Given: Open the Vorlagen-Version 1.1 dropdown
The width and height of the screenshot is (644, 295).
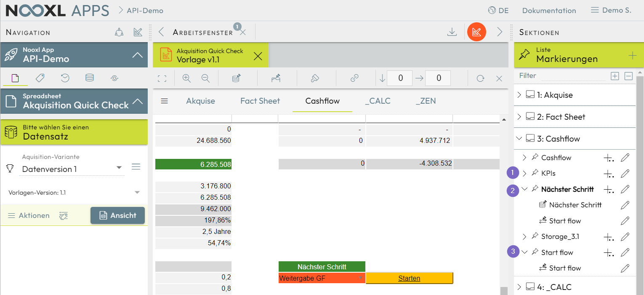Looking at the screenshot, I should [x=74, y=193].
